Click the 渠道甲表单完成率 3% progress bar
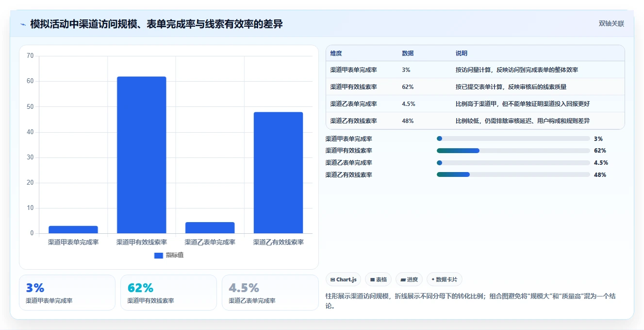Image resolution: width=644 pixels, height=330 pixels. pyautogui.click(x=513, y=139)
